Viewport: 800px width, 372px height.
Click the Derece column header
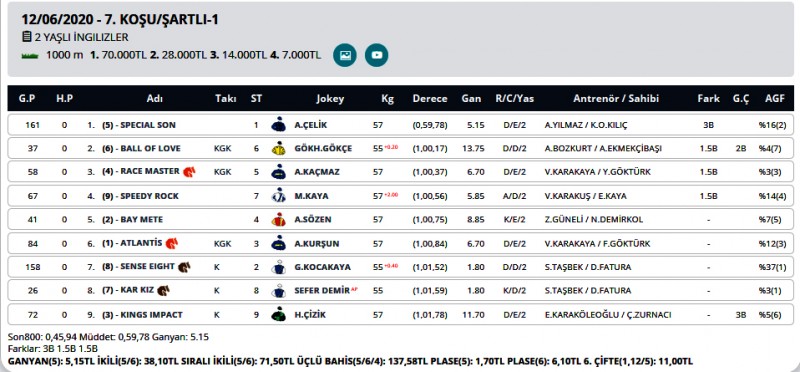[430, 98]
